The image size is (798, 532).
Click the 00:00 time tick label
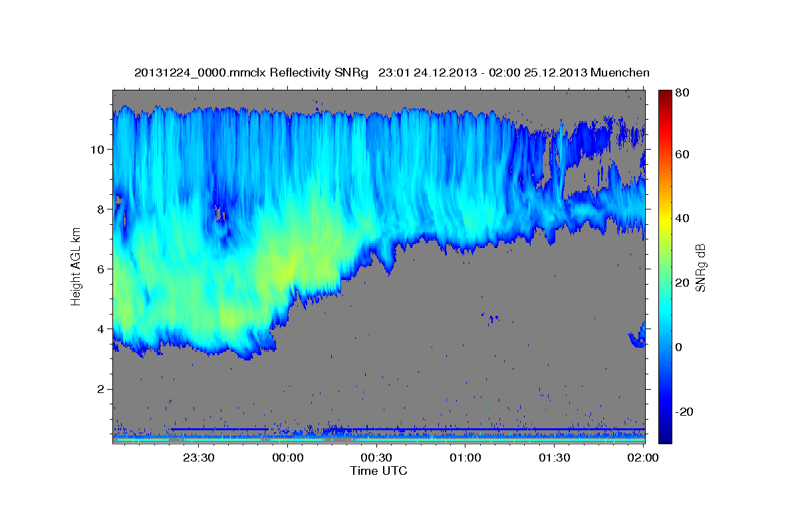[288, 458]
